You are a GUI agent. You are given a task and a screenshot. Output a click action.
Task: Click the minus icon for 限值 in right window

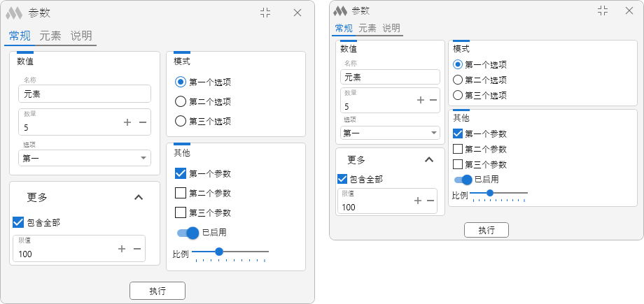tap(430, 201)
